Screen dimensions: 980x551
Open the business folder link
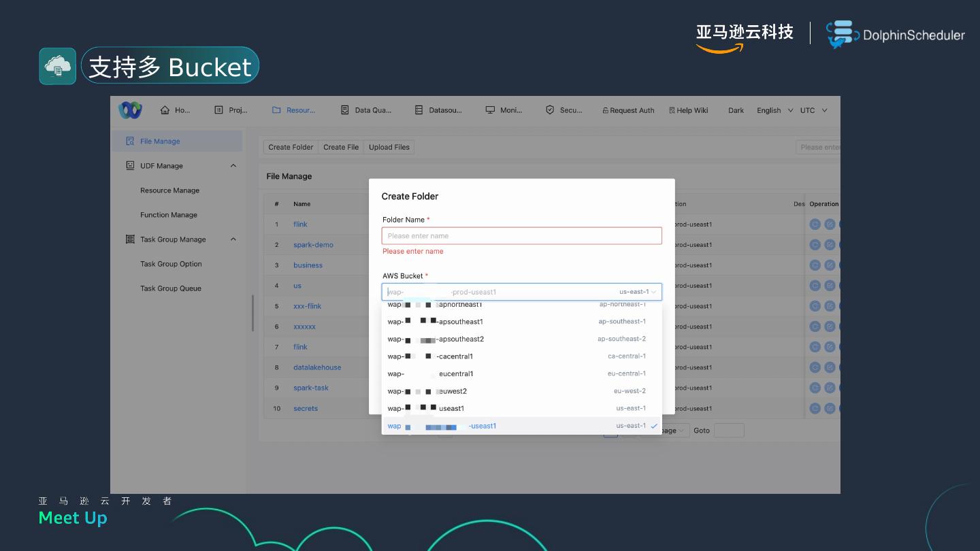tap(308, 265)
